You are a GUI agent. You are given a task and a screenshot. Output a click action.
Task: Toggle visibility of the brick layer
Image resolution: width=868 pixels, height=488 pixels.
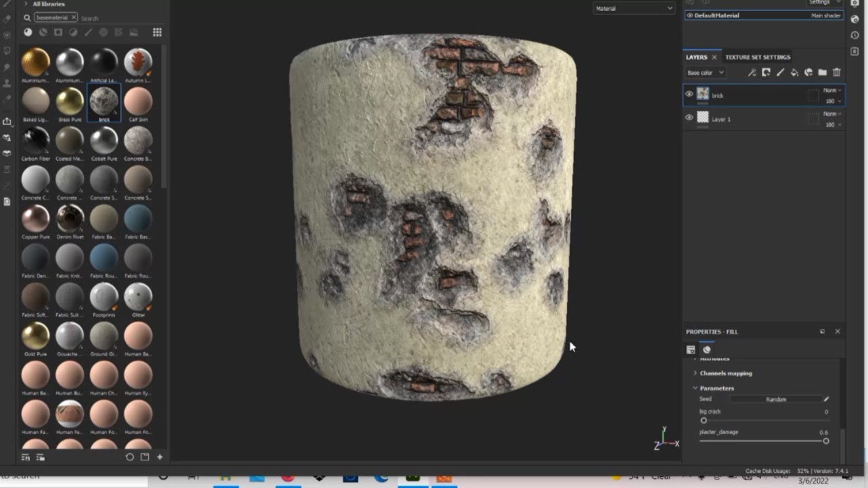689,94
